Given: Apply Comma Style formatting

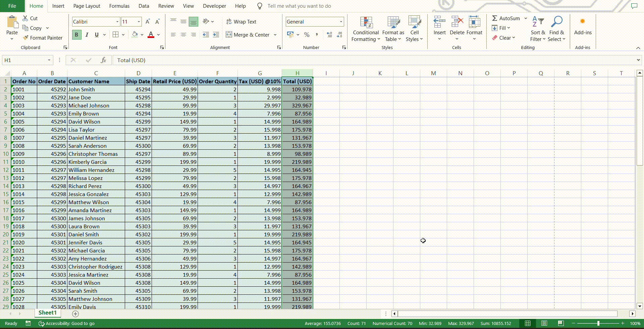Looking at the screenshot, I should pyautogui.click(x=317, y=35).
